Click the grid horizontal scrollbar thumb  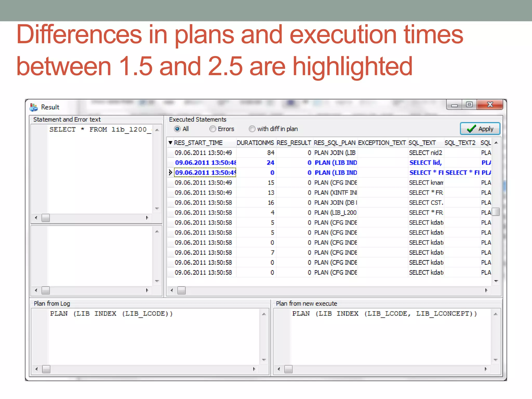(181, 290)
